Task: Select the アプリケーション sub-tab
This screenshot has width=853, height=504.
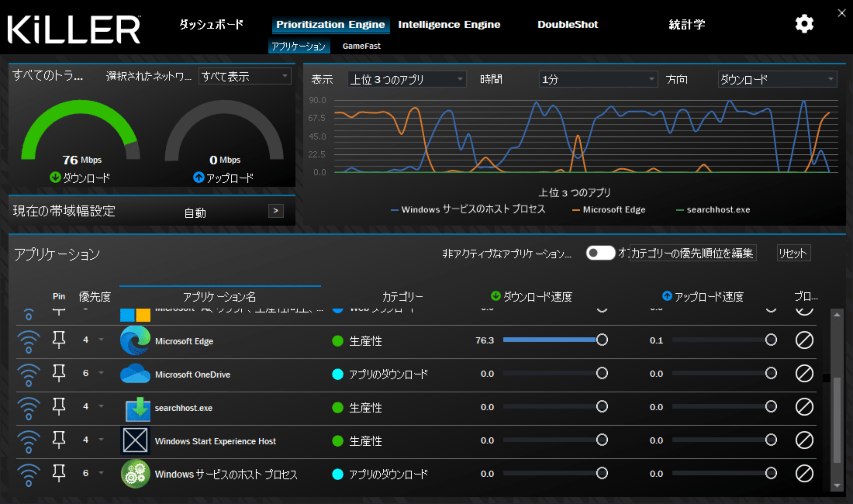Action: 299,46
